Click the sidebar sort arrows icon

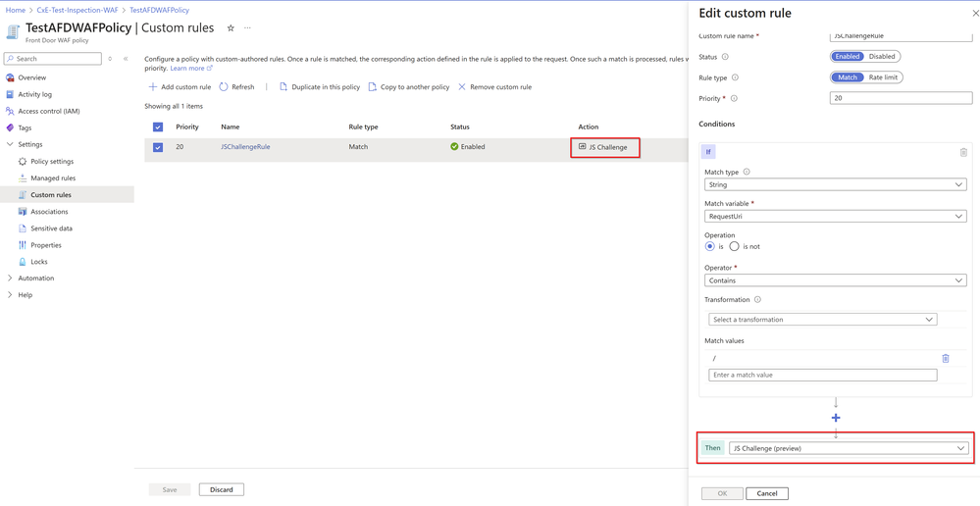click(x=111, y=59)
